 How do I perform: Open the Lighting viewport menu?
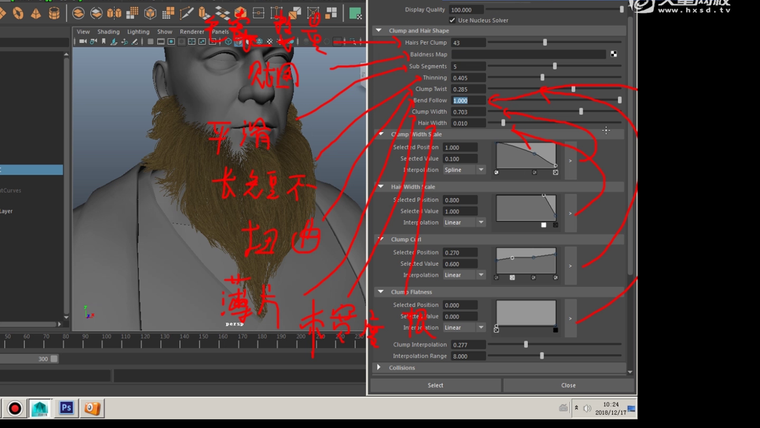(x=138, y=32)
